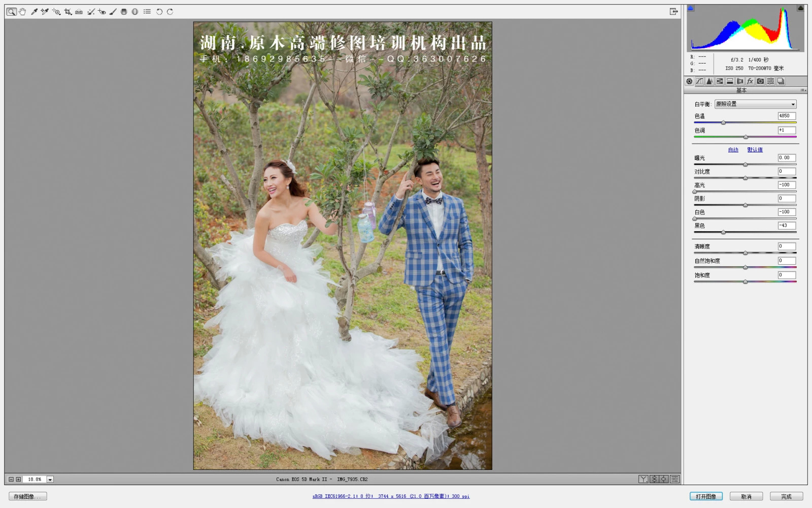Toggle between current and default panel settings
Viewport: 812px width, 508px height.
pos(674,479)
